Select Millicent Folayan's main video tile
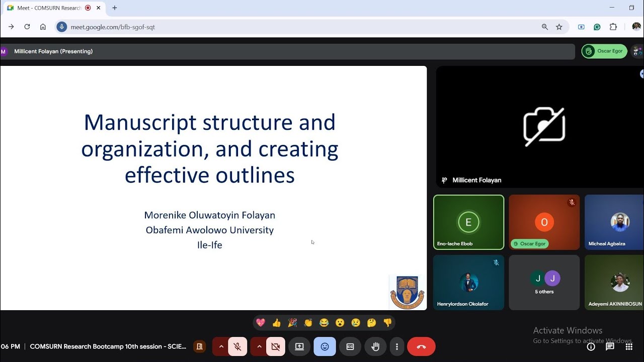This screenshot has width=644, height=362. [539, 127]
